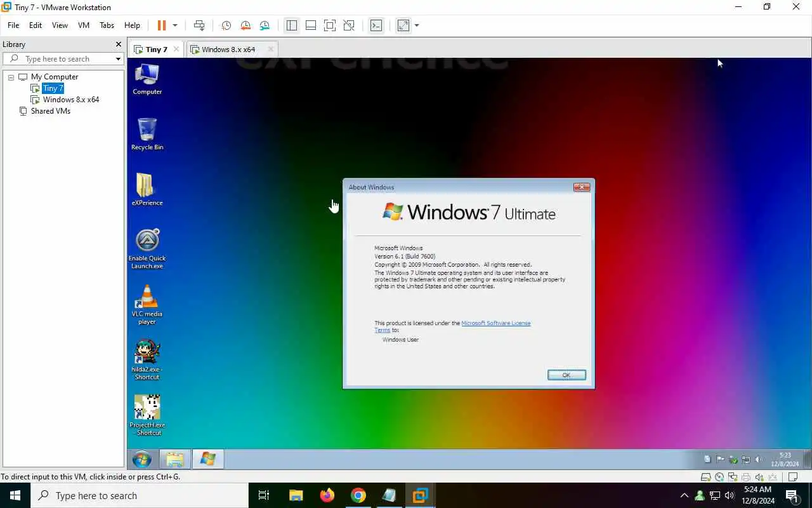Image resolution: width=812 pixels, height=508 pixels.
Task: Show hidden host tray icons chevron
Action: [x=684, y=495]
